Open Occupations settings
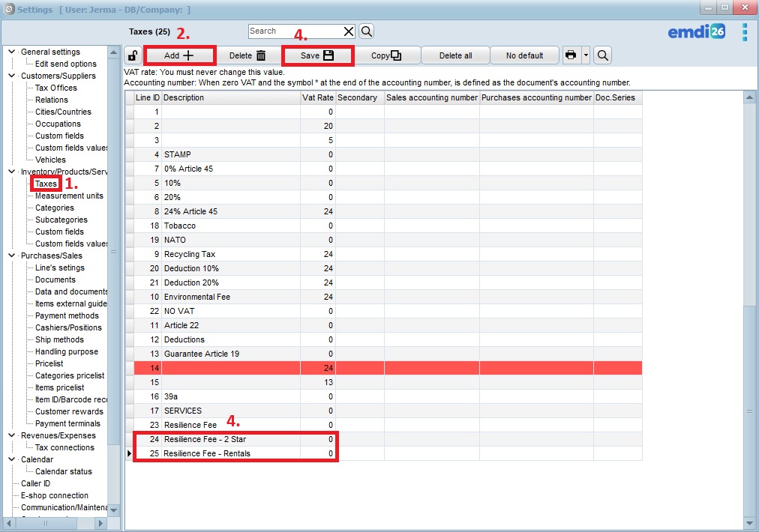 coord(58,124)
